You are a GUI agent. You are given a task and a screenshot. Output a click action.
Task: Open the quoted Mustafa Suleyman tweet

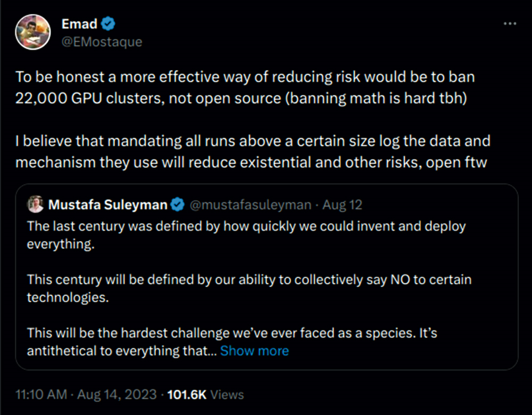[x=264, y=278]
